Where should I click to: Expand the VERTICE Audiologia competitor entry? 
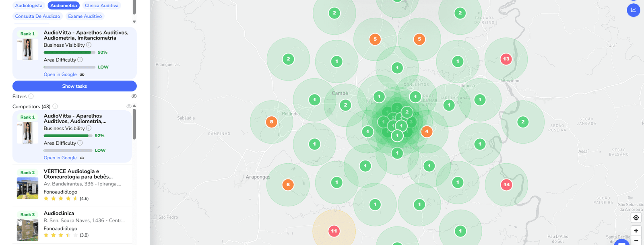click(78, 174)
